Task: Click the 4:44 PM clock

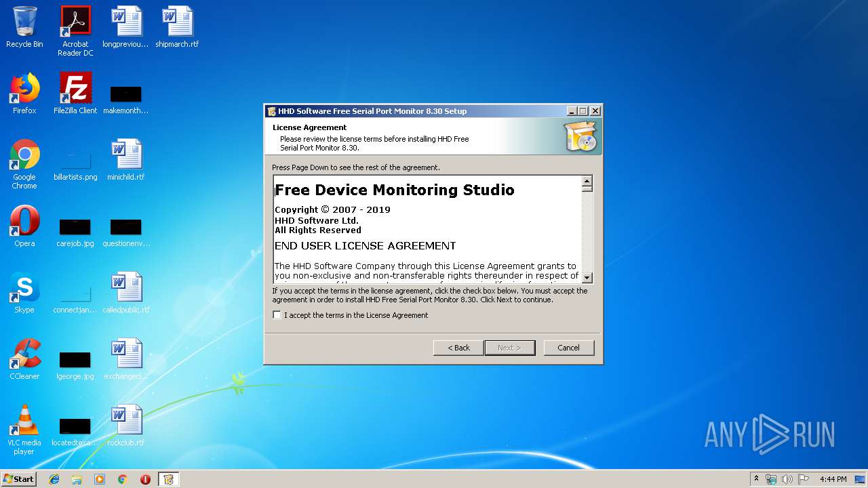Action: [x=833, y=479]
